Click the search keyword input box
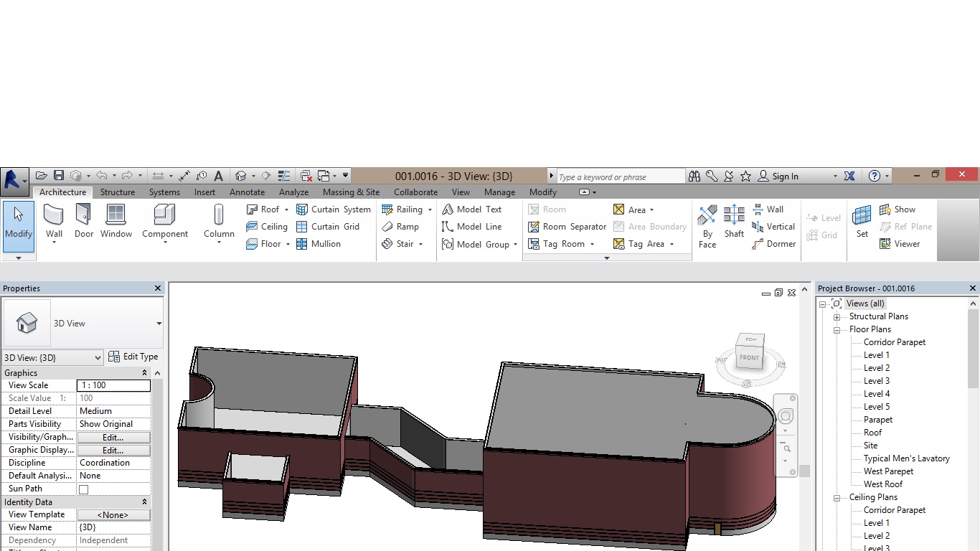 pyautogui.click(x=621, y=176)
